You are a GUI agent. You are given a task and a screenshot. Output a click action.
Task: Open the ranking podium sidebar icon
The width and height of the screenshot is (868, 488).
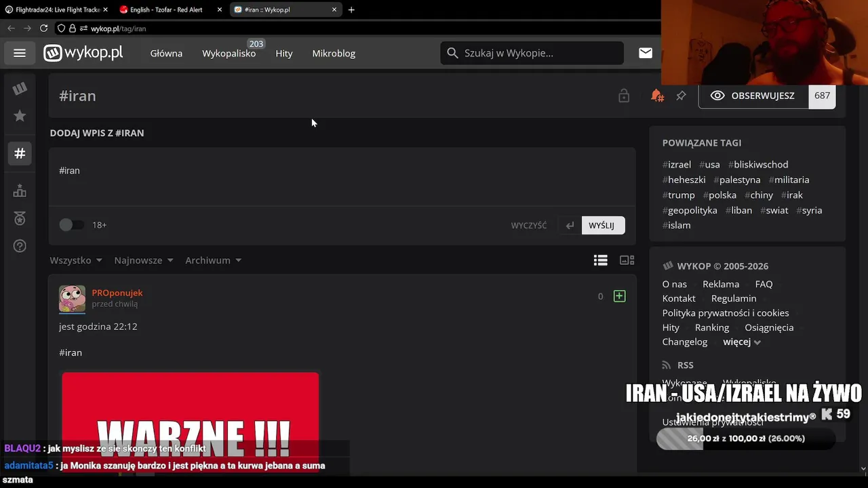pyautogui.click(x=20, y=191)
